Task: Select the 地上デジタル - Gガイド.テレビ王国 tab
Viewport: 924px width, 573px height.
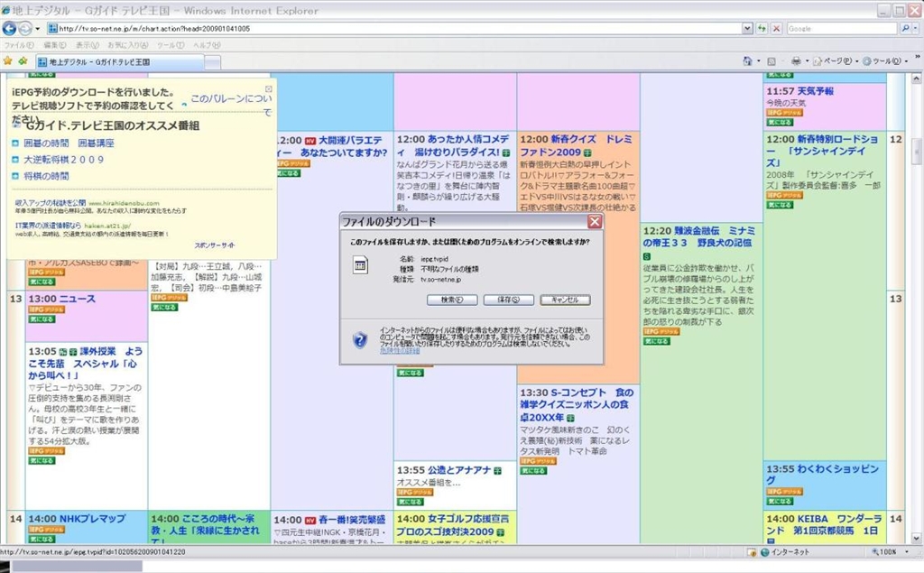Action: (120, 62)
